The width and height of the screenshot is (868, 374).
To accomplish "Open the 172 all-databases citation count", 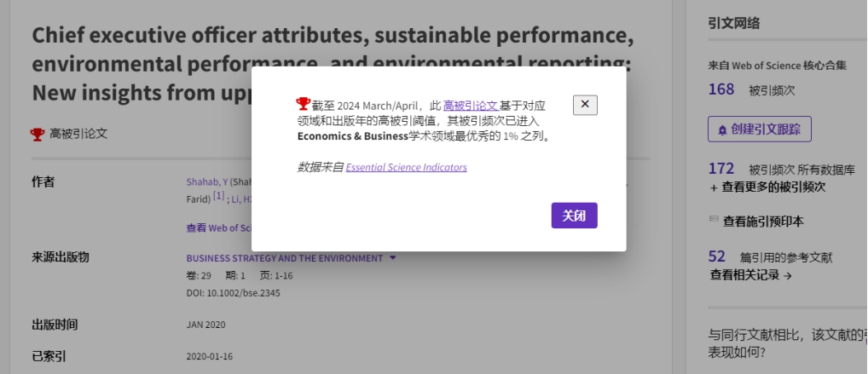I will [x=721, y=168].
